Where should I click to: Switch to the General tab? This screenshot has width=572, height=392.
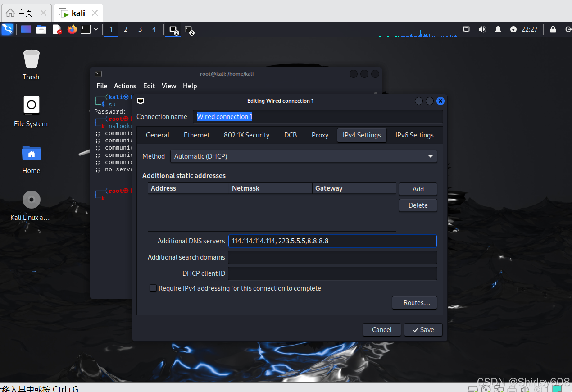point(158,135)
